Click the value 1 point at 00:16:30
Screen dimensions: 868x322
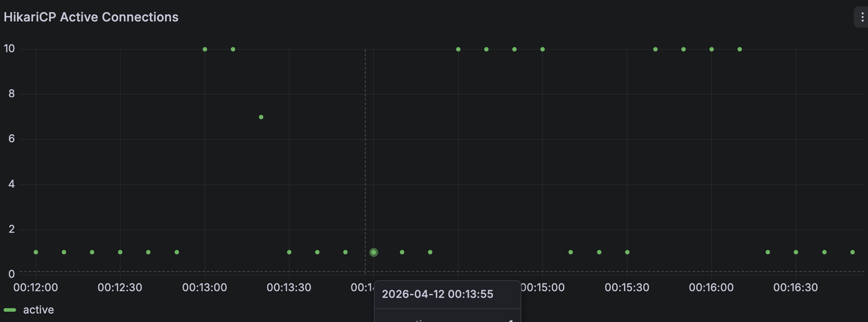(x=796, y=252)
